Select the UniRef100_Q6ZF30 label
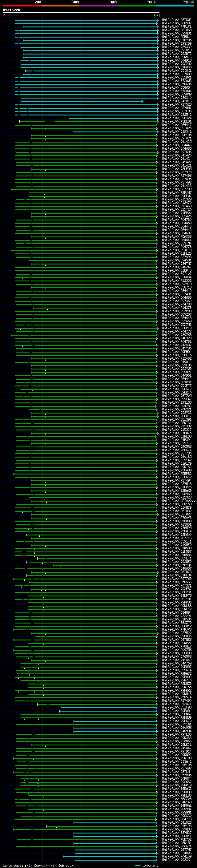Viewport: 197px width, 868px height. click(x=176, y=111)
